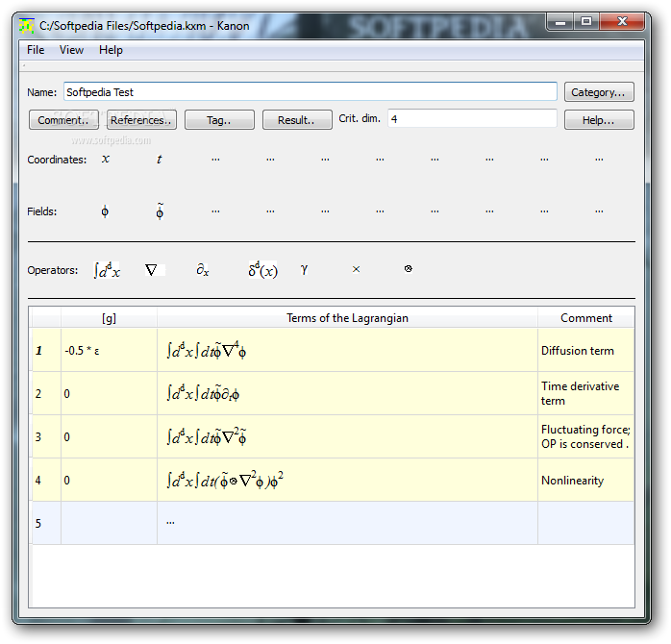Click the [g] column header
This screenshot has height=644, width=671.
tap(110, 318)
